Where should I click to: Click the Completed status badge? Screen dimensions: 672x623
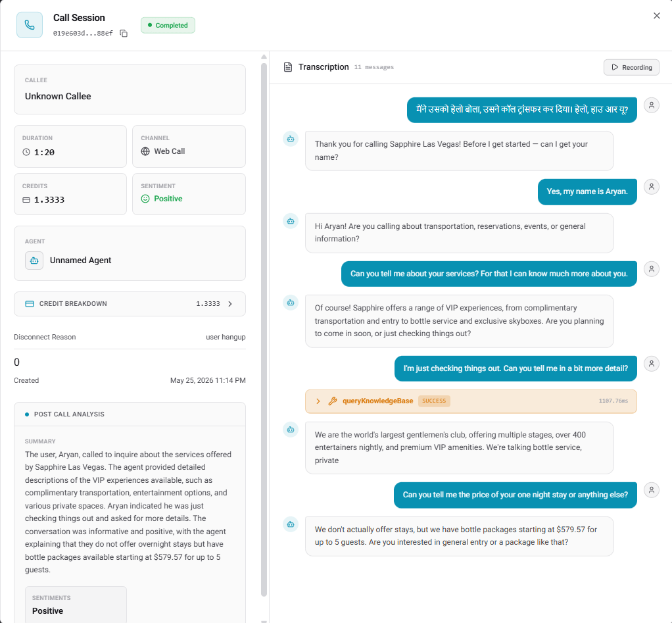click(168, 25)
